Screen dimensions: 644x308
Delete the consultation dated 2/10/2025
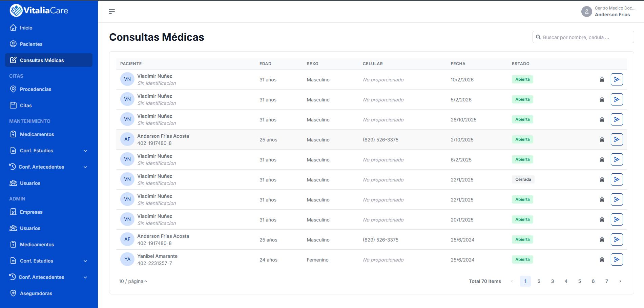pos(602,139)
